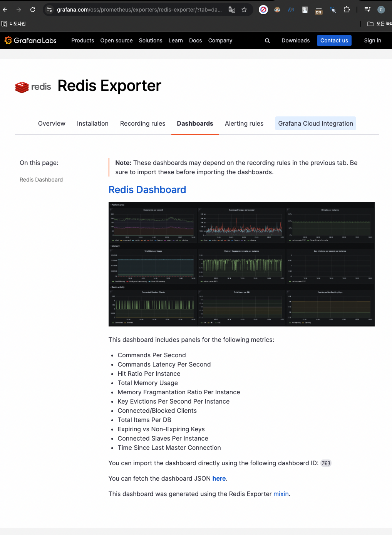Click Key Evictions Per Second Per Instance
392x535 pixels.
174,401
